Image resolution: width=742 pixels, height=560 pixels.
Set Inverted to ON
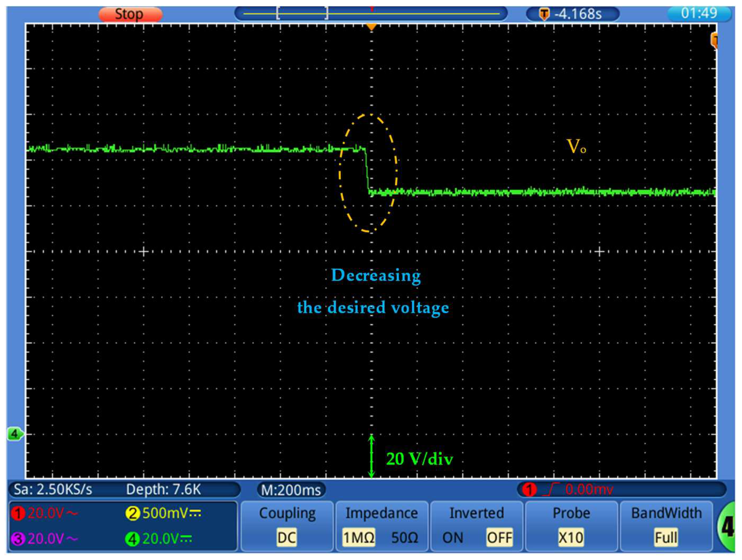(x=452, y=538)
